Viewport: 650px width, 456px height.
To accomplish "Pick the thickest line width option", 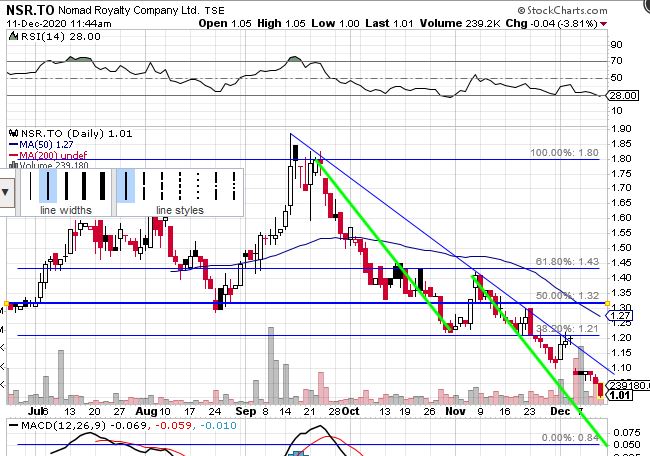I will coord(102,186).
